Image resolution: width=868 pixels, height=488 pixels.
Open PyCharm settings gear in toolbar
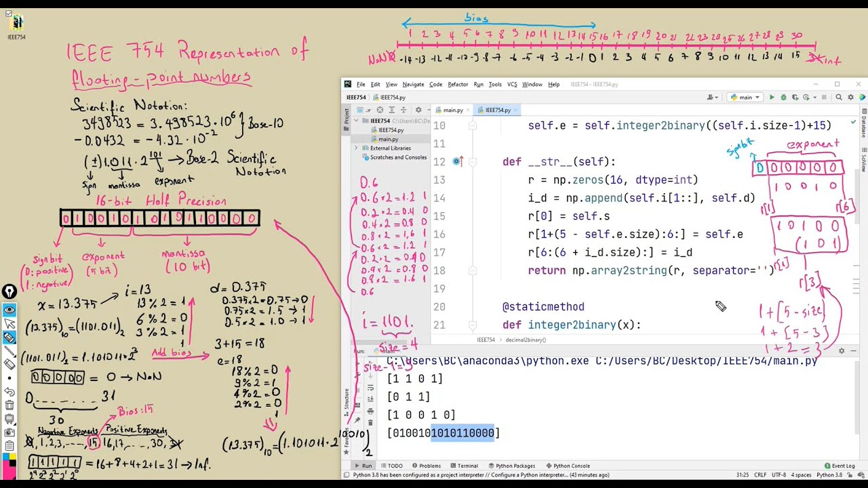coord(851,97)
